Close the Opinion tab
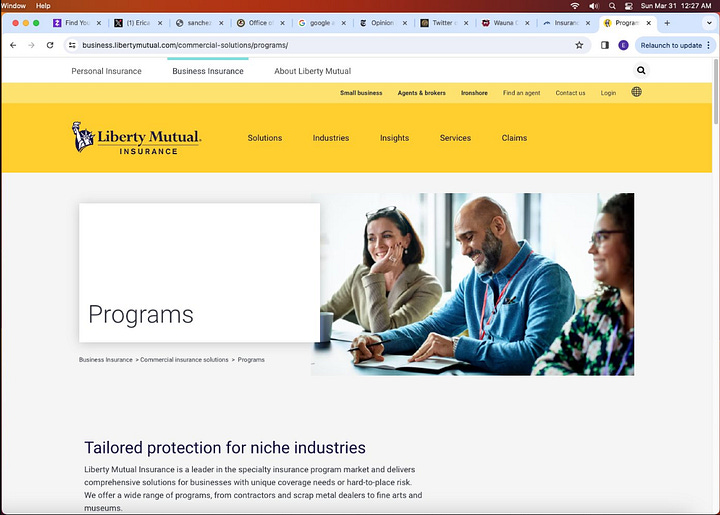The width and height of the screenshot is (720, 515). [405, 23]
